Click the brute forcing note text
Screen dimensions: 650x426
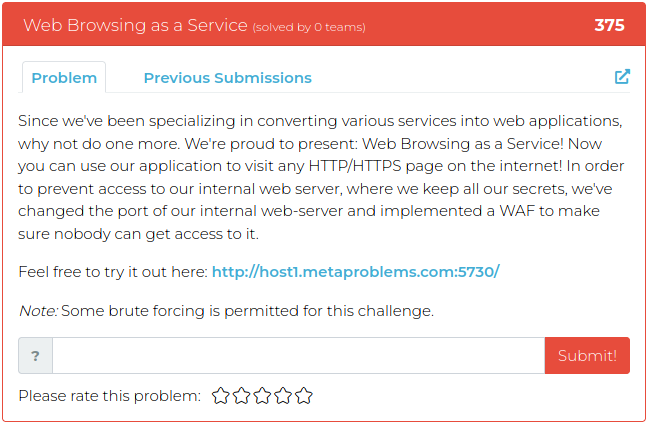click(x=247, y=311)
